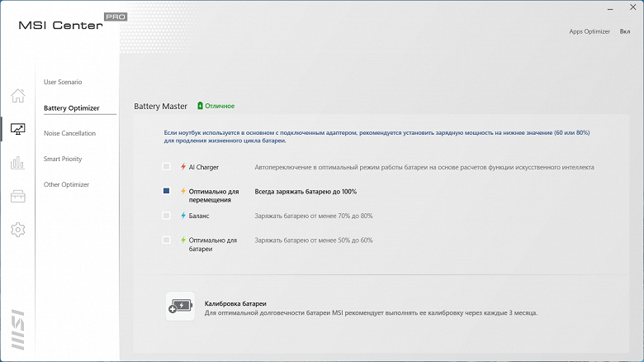This screenshot has height=362, width=644.
Task: Select the Battery Optimizer menu item
Action: [72, 108]
